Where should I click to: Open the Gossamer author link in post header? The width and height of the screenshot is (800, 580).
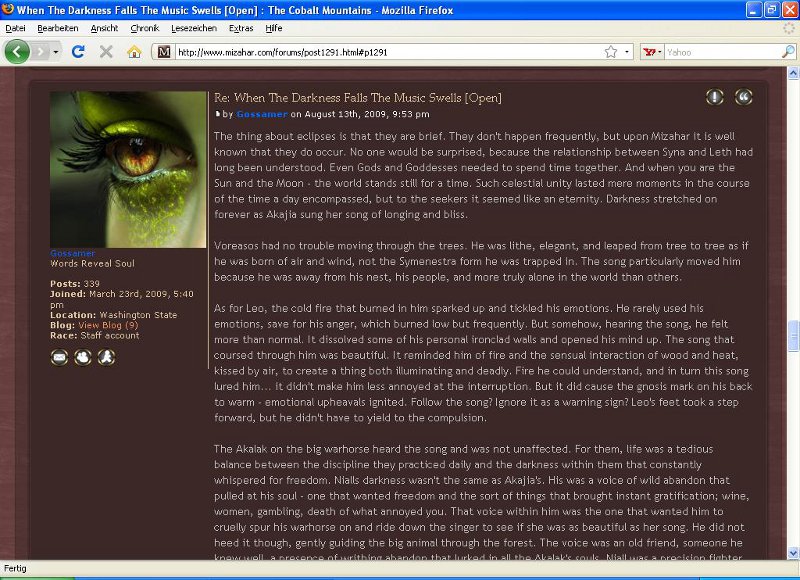click(262, 114)
